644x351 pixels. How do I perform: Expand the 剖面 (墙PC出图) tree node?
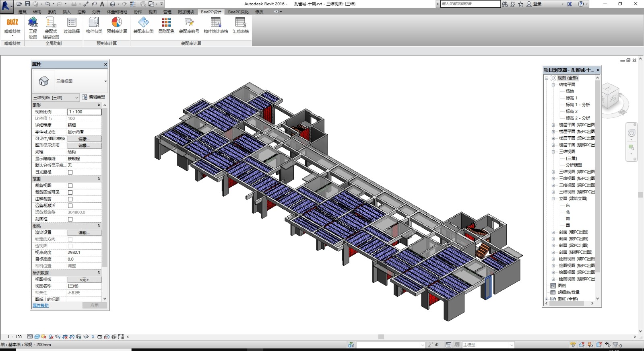pyautogui.click(x=553, y=232)
